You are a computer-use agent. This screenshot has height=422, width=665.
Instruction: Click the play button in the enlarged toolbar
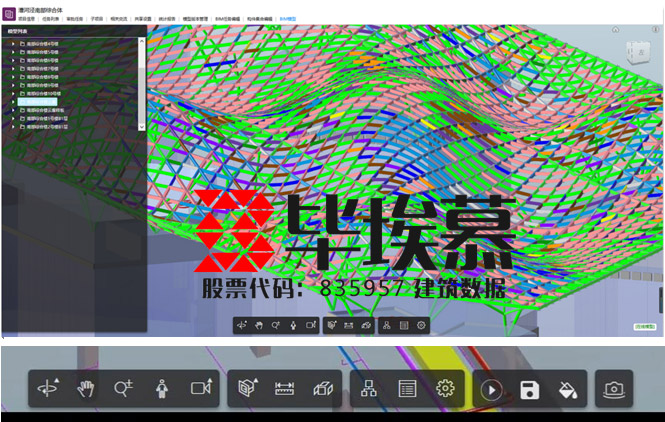pos(492,390)
